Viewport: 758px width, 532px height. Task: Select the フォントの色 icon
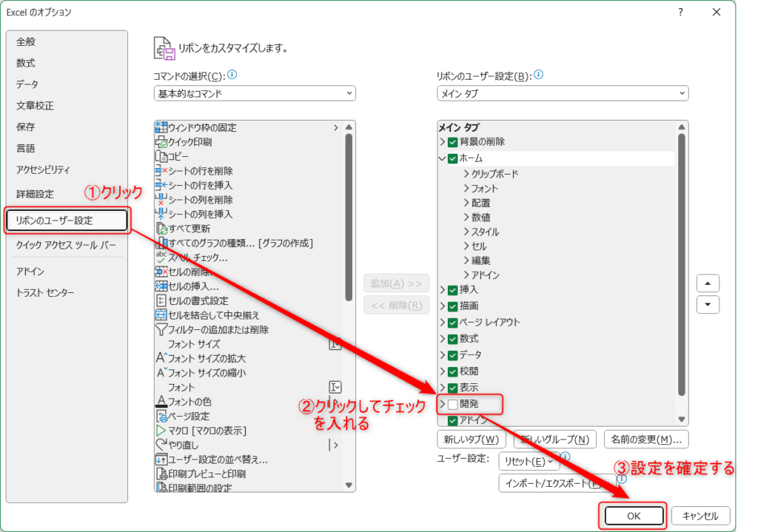[161, 402]
